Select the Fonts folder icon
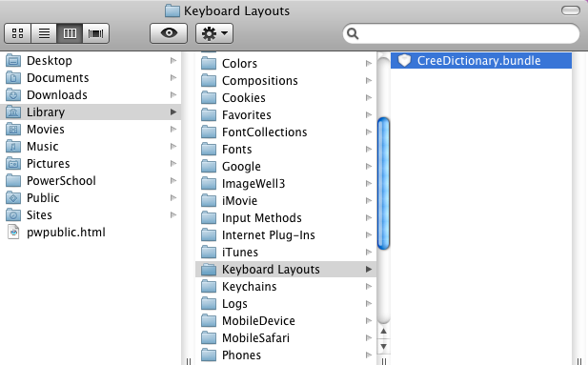 (209, 149)
